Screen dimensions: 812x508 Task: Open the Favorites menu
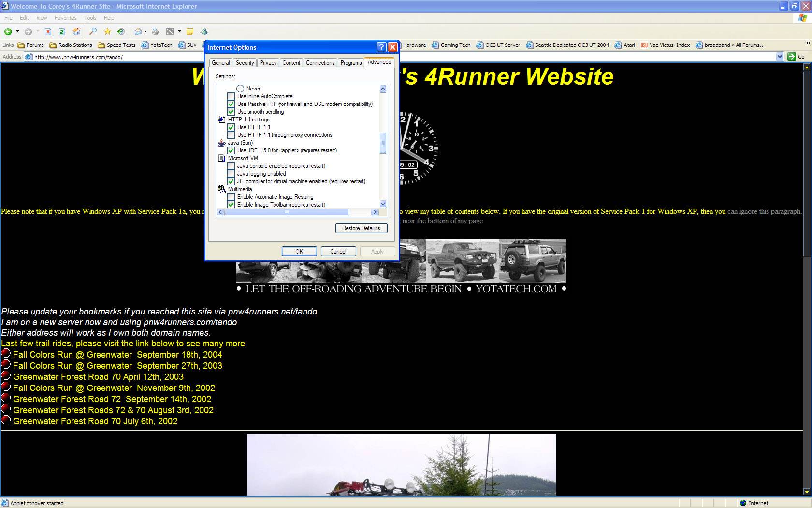[x=65, y=18]
